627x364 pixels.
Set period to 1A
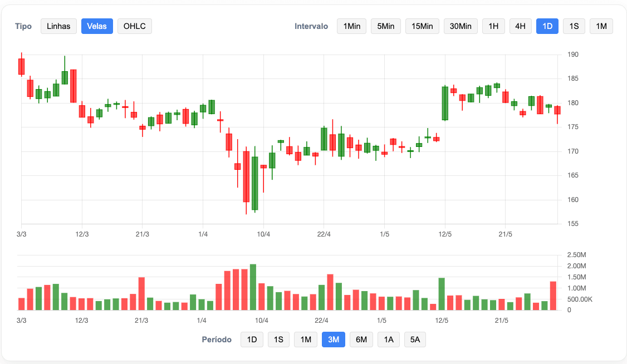tap(389, 340)
